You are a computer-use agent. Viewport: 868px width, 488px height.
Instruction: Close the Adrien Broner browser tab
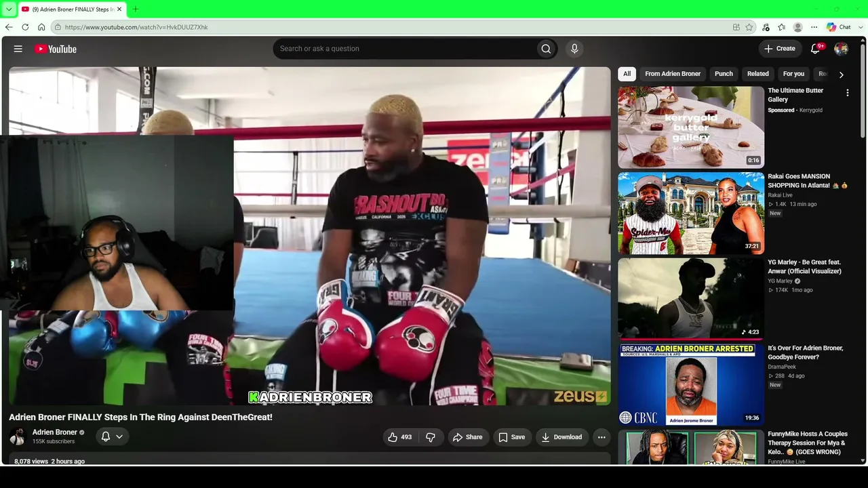(119, 9)
